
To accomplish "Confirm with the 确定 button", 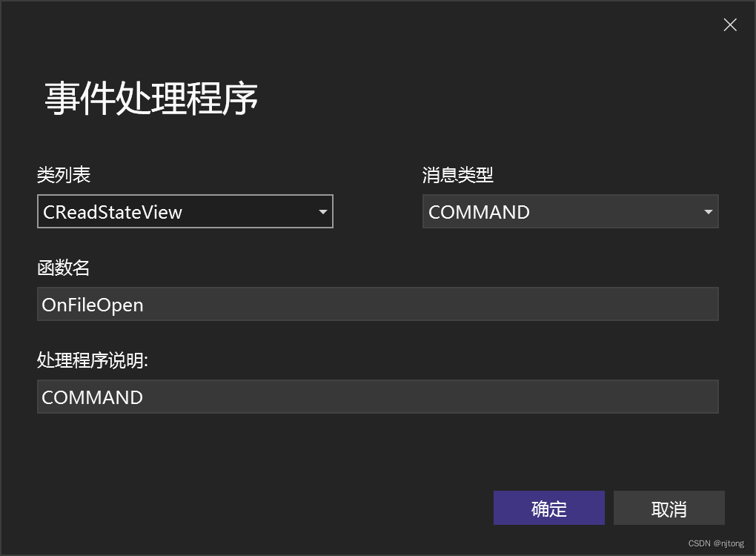I will click(548, 508).
